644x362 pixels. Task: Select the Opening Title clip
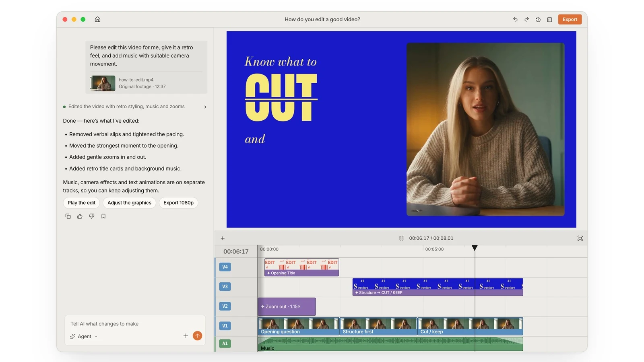point(301,267)
